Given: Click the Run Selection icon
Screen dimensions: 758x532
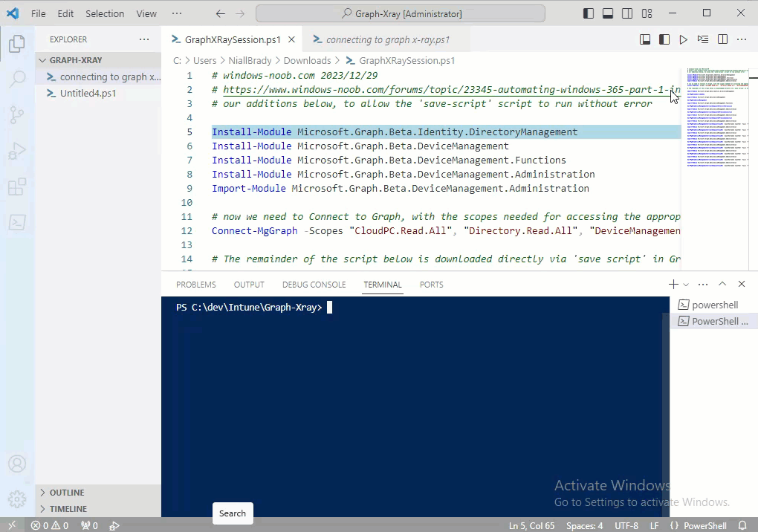Looking at the screenshot, I should click(x=703, y=39).
